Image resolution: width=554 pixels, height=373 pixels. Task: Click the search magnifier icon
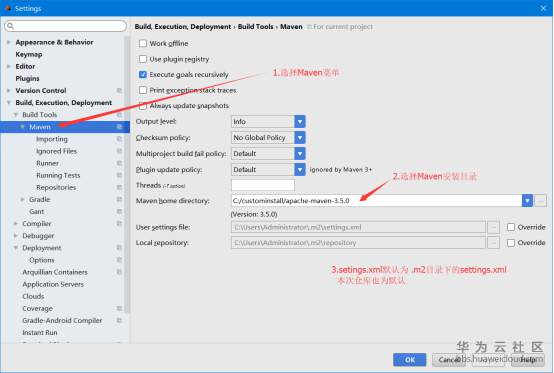[x=11, y=26]
